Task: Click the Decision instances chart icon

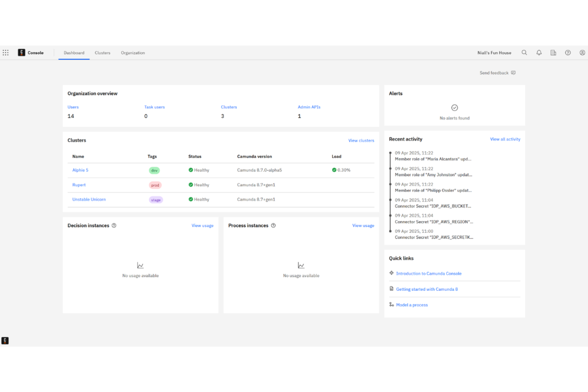Action: tap(140, 265)
